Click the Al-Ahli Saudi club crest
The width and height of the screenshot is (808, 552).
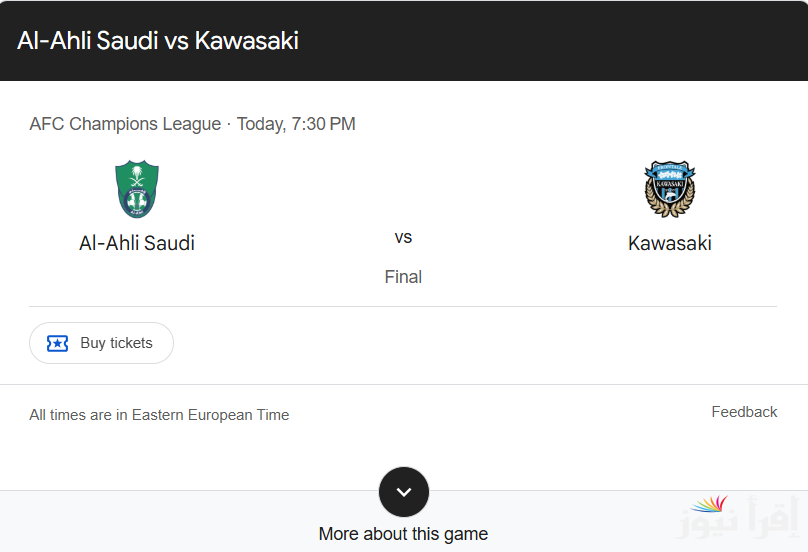click(x=137, y=189)
